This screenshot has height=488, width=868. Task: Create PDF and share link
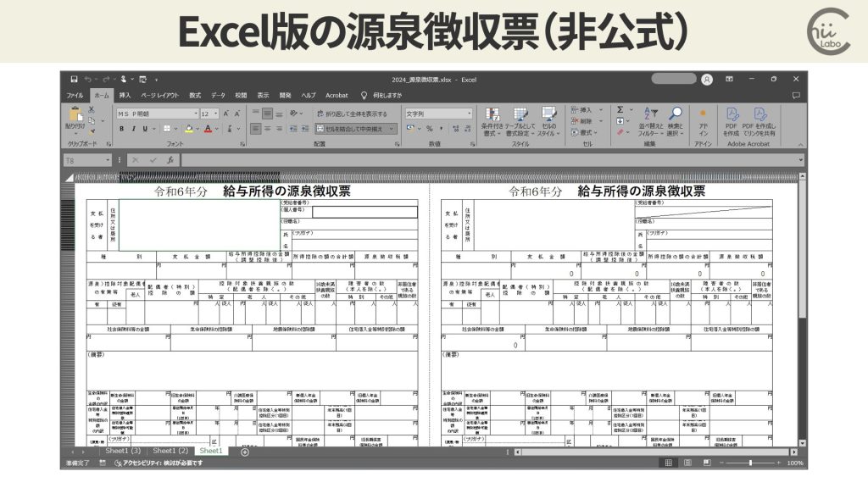tap(759, 122)
